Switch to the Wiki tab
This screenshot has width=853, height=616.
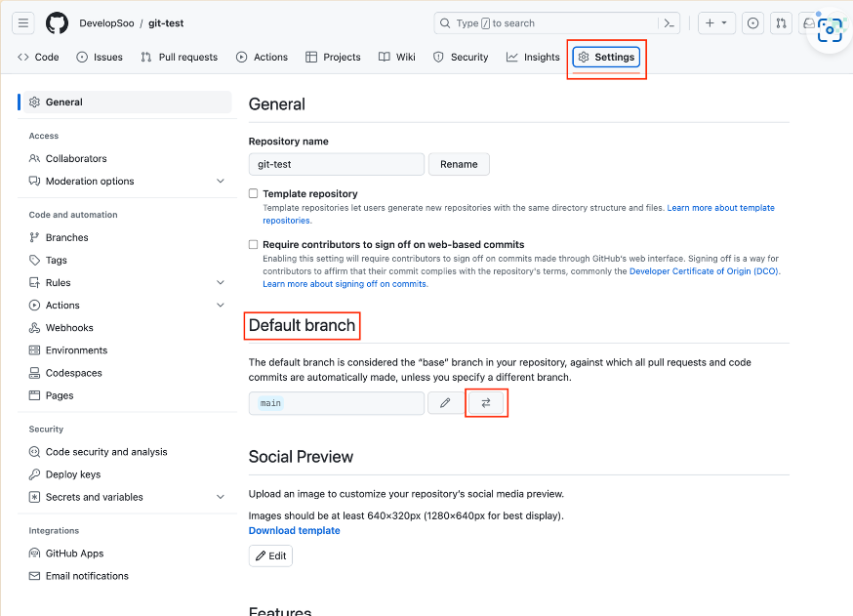pyautogui.click(x=397, y=58)
